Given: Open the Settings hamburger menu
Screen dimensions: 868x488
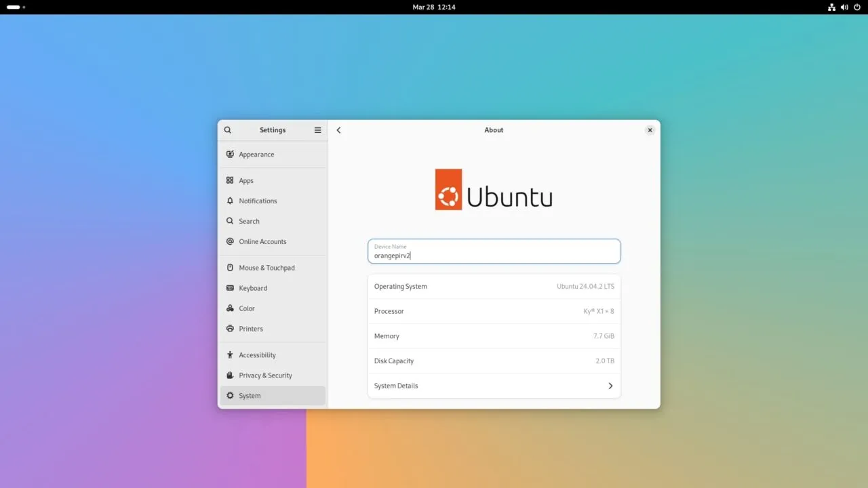Looking at the screenshot, I should point(317,130).
